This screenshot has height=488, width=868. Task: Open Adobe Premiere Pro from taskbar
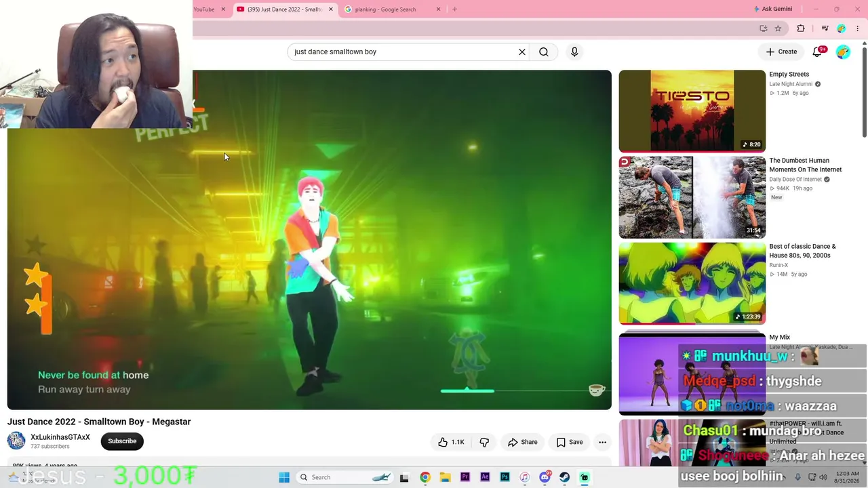tap(465, 477)
